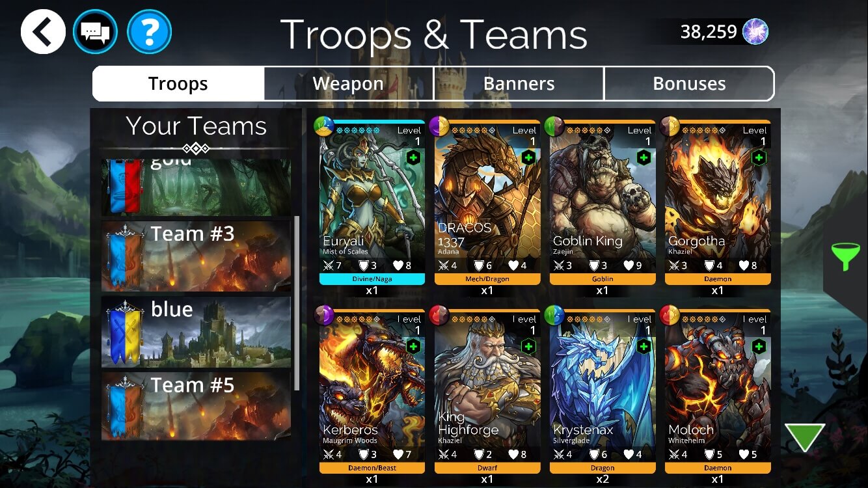868x488 pixels.
Task: Open the green funnel troop filter
Action: click(x=845, y=256)
